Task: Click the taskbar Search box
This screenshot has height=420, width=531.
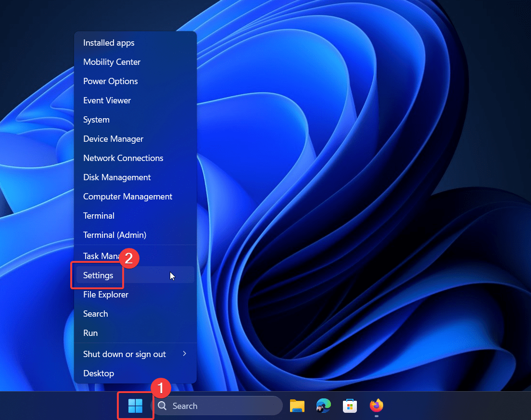Action: coord(216,406)
